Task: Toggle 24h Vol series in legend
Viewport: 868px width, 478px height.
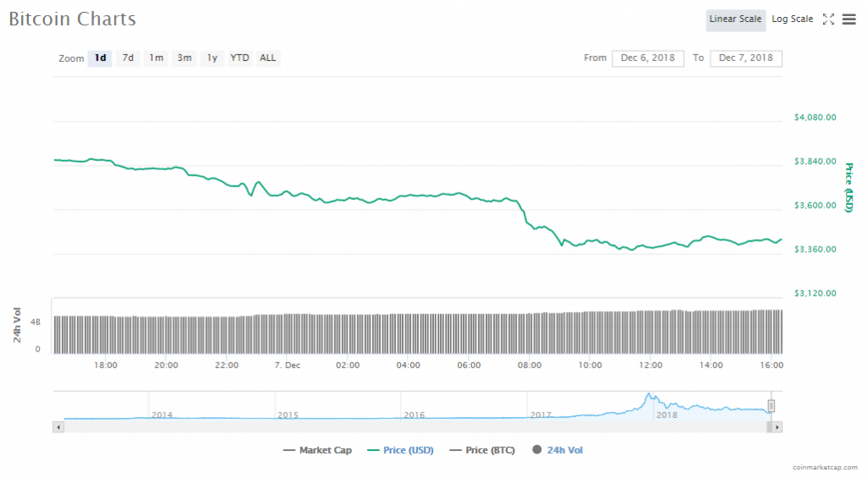Action: click(558, 450)
